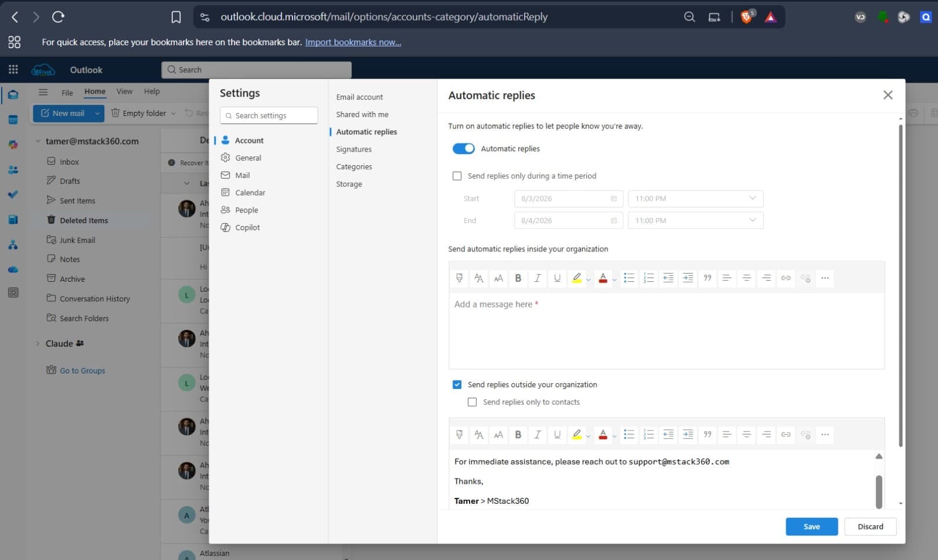Screen dimensions: 938x560
Task: Click highlight color swatch in outside-organization editor
Action: tap(577, 435)
